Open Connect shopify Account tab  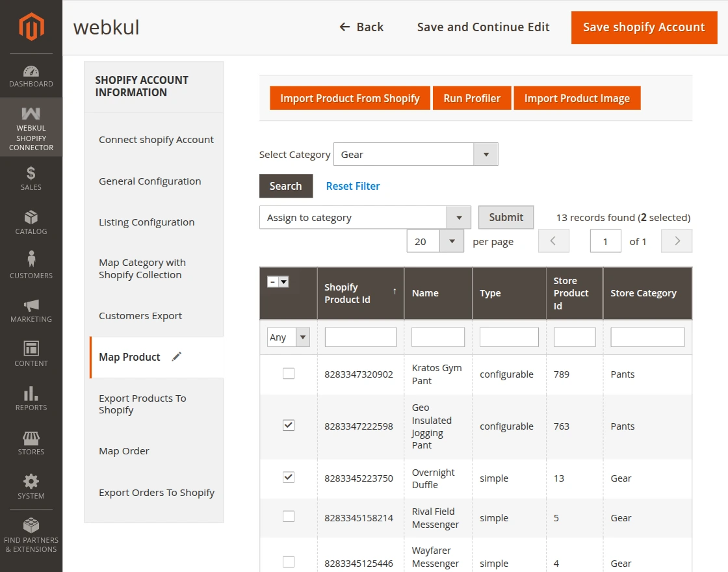point(156,139)
